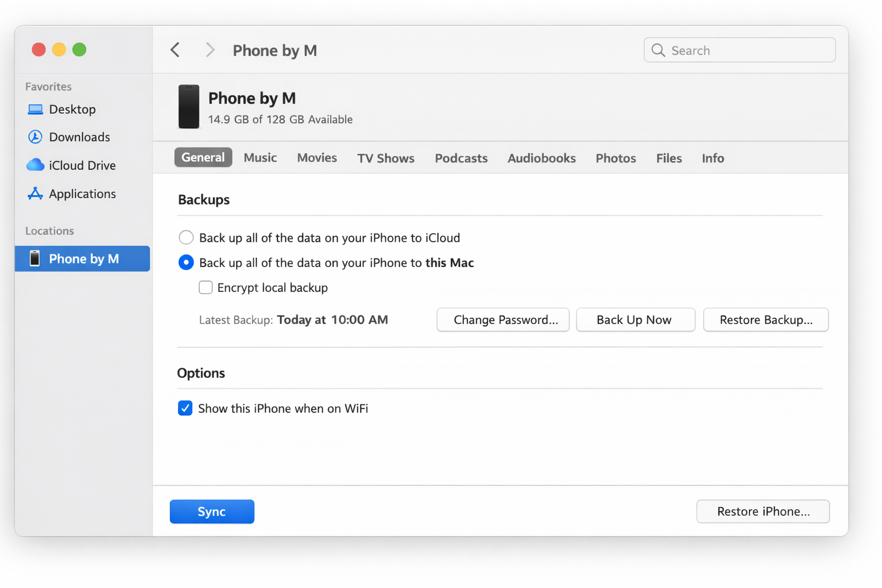The width and height of the screenshot is (882, 588).
Task: Open the Photos tab
Action: 616,158
